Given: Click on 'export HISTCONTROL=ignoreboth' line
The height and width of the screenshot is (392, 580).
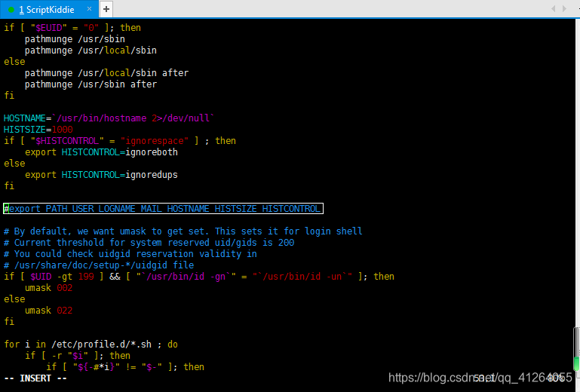Looking at the screenshot, I should [101, 152].
